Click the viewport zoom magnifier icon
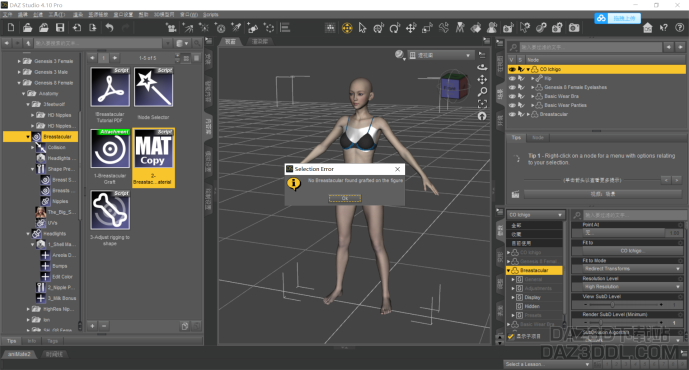This screenshot has width=689, height=370. (x=482, y=91)
